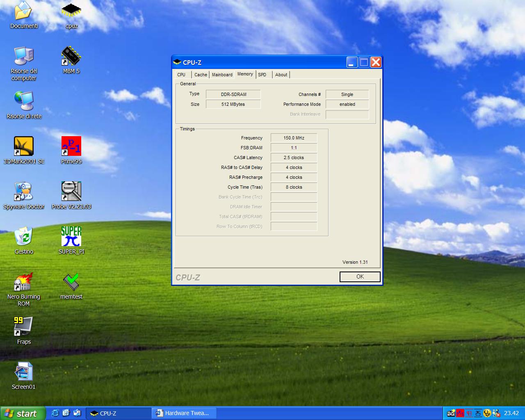Viewport: 525px width, 420px height.
Task: Click the empty DRAM Idle Timer field
Action: [294, 207]
